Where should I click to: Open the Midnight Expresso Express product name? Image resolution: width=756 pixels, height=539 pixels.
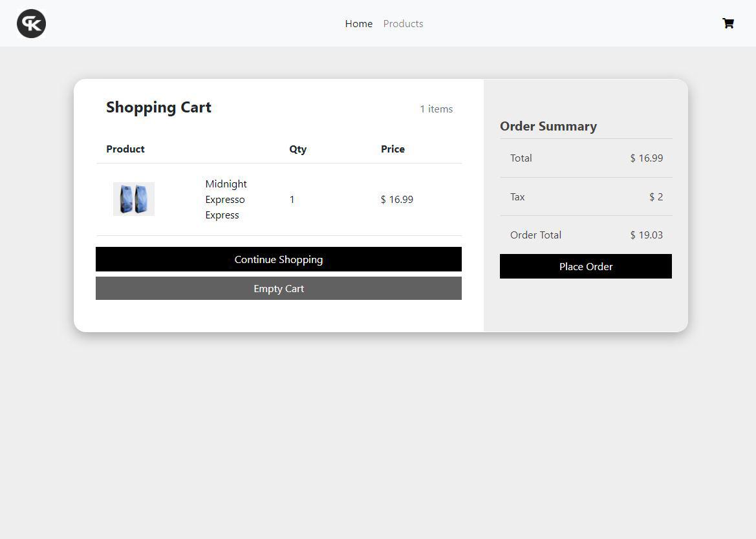click(226, 199)
